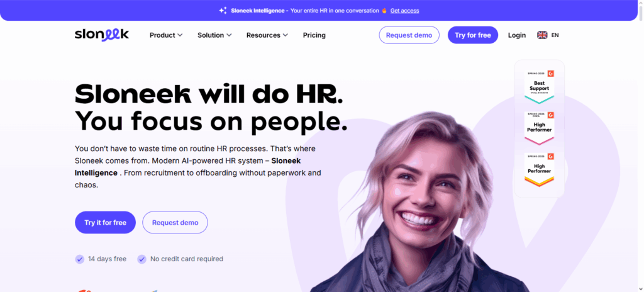644x292 pixels.
Task: Expand the Resources dropdown menu
Action: (267, 35)
